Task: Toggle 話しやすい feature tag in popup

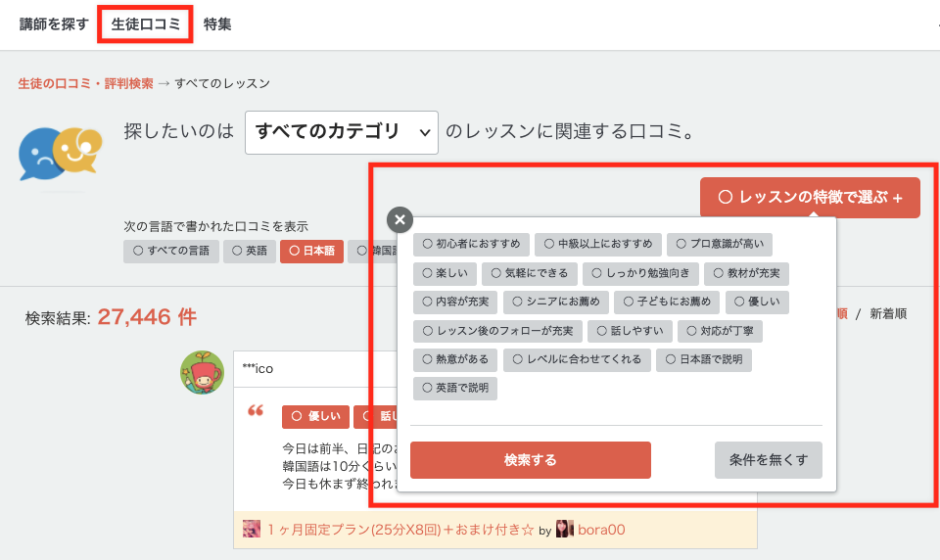Action: click(630, 332)
